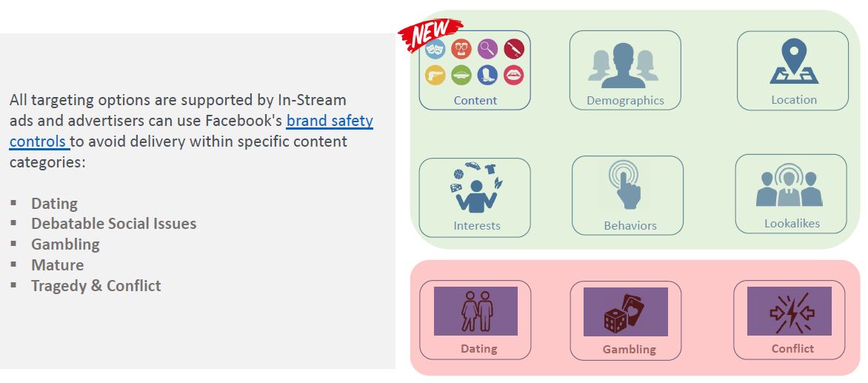
Task: Click the Dating couple thumbnail
Action: pyautogui.click(x=475, y=311)
